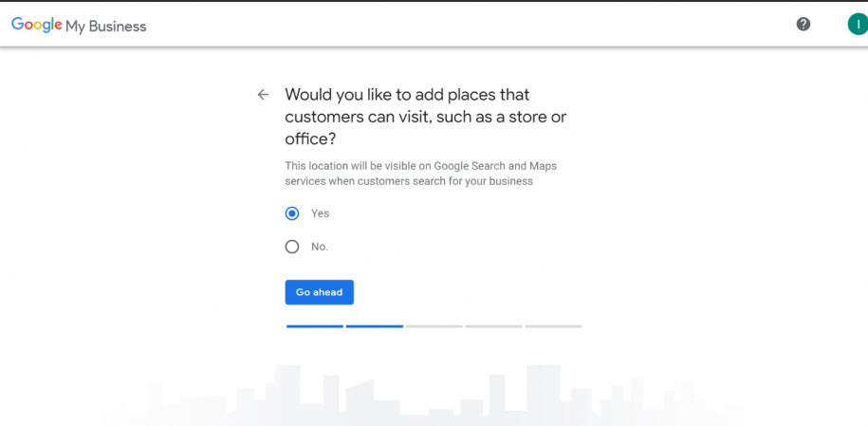This screenshot has width=868, height=426.
Task: Select the Yes radio button
Action: tap(292, 213)
